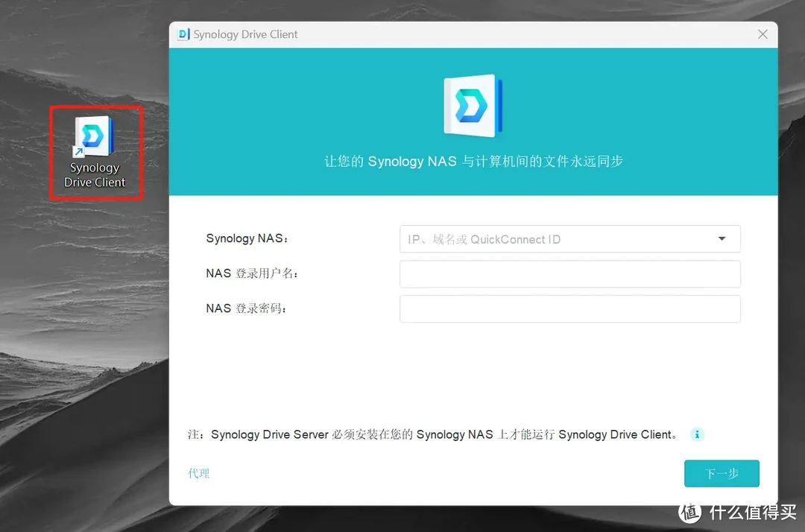Expand the Synology NAS address dropdown arrow
Screen dimensions: 805x532
tap(722, 238)
